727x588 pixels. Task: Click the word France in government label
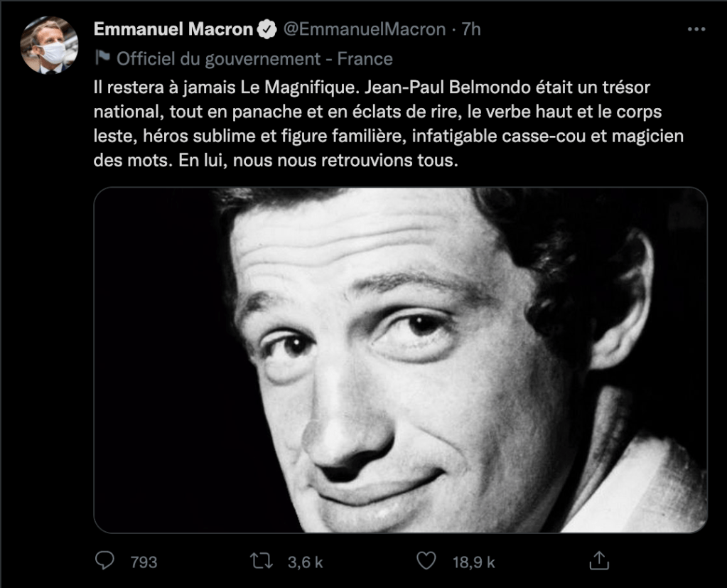pyautogui.click(x=365, y=58)
